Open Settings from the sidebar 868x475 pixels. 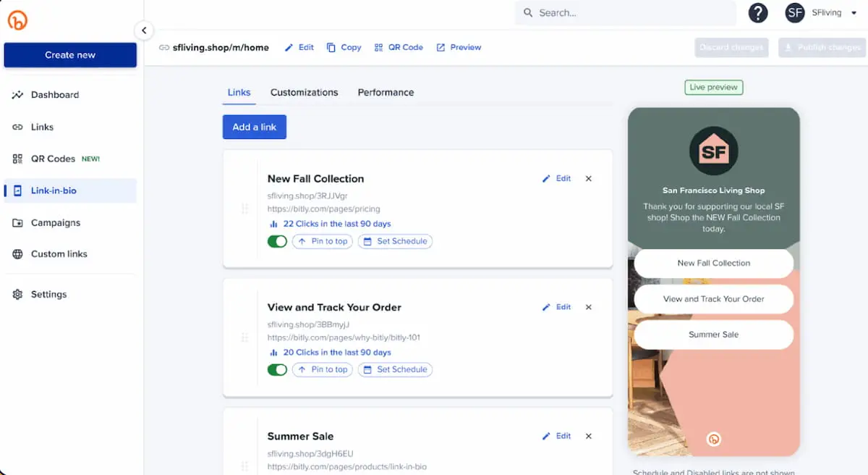coord(48,294)
